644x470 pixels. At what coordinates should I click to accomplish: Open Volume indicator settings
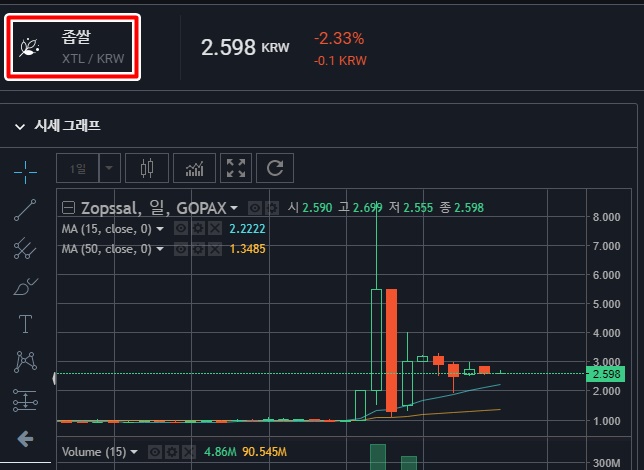tap(172, 452)
